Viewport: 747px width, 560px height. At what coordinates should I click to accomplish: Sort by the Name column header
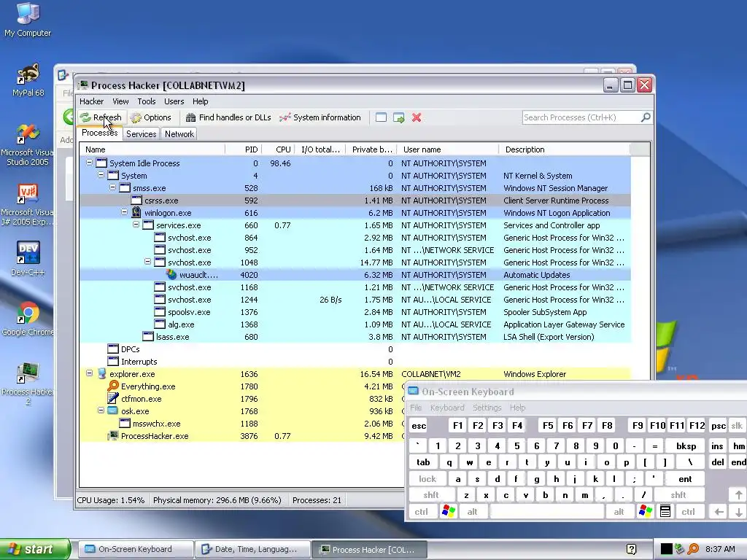tap(152, 149)
